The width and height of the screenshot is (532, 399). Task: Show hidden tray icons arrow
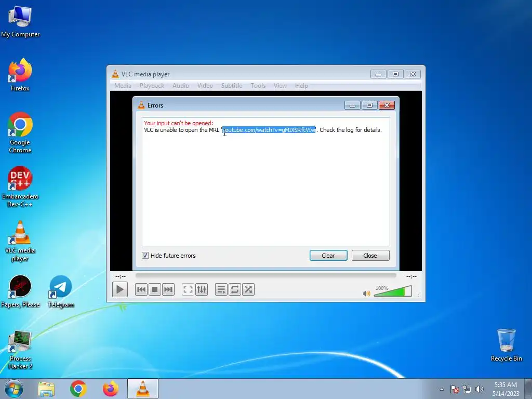pos(442,389)
